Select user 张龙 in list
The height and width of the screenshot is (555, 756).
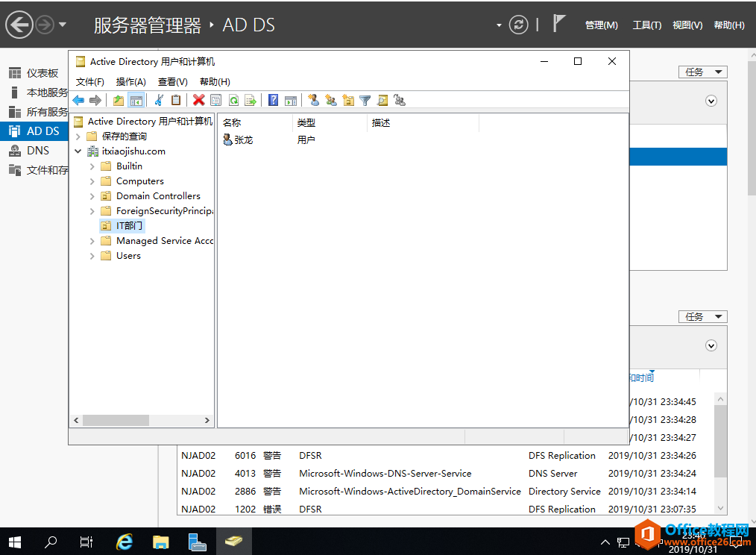coord(238,140)
